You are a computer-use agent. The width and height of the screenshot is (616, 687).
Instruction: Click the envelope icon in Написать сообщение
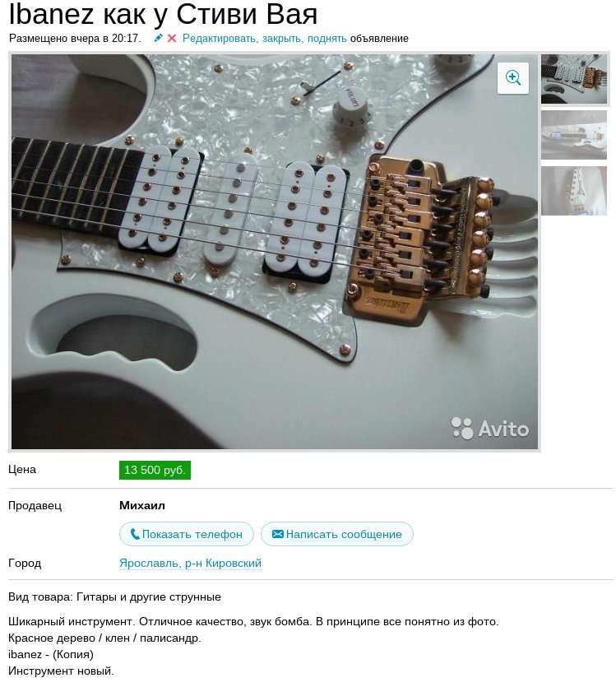[x=278, y=534]
